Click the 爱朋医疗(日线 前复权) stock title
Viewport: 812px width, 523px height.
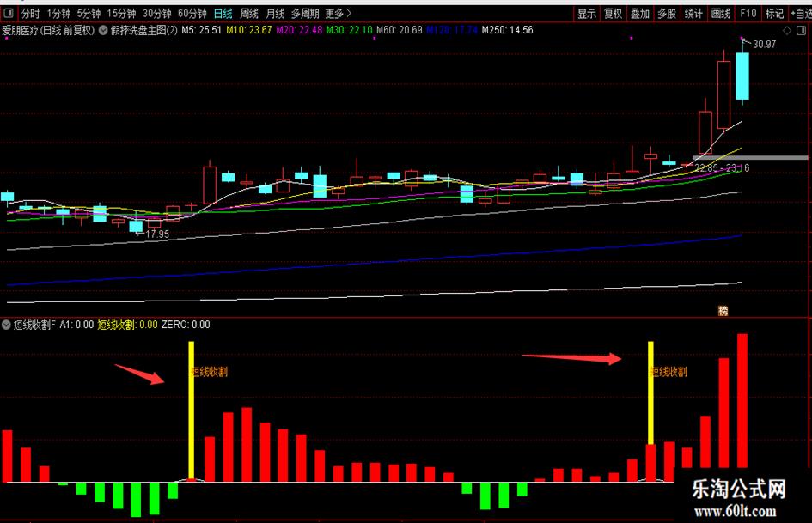point(48,31)
